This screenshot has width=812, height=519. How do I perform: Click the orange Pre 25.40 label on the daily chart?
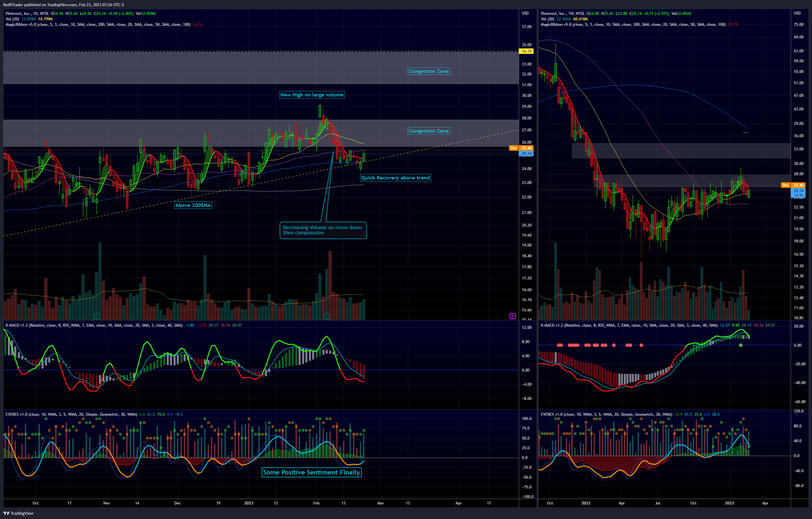[x=521, y=148]
